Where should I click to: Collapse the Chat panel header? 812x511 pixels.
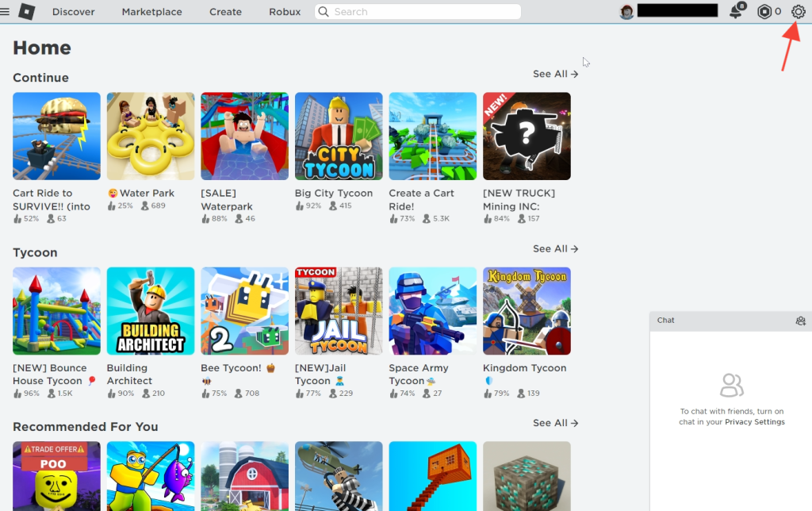730,321
